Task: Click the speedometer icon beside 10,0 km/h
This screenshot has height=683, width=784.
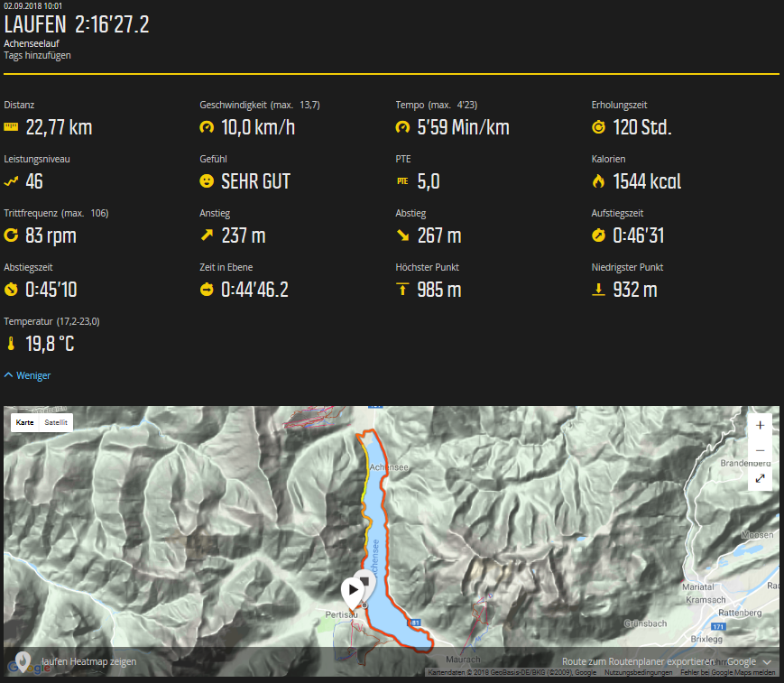Action: (207, 127)
